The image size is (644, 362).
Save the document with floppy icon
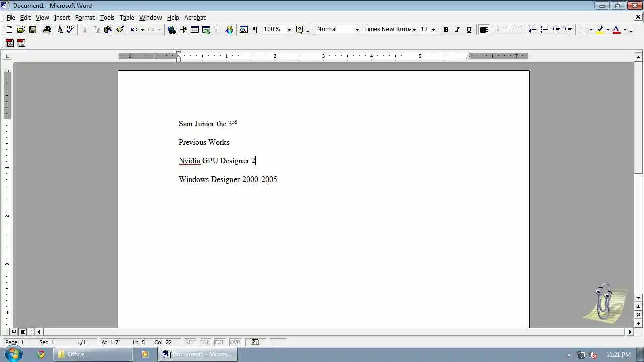(32, 30)
